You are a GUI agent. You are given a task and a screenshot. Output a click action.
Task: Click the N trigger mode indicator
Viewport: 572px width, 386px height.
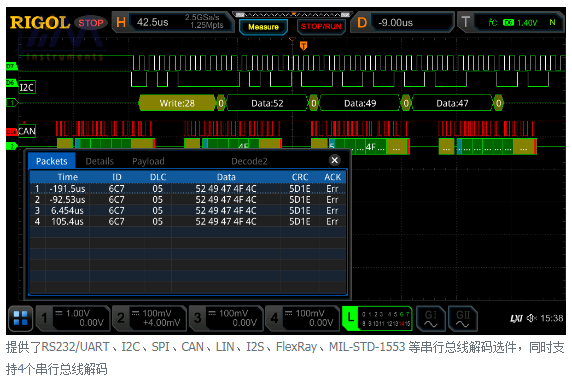pos(552,23)
